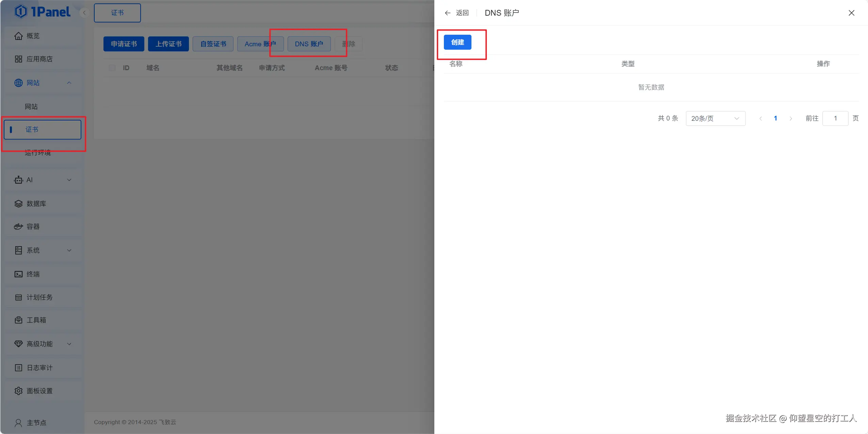868x434 pixels.
Task: Collapse the 网站 sidebar menu
Action: point(69,83)
